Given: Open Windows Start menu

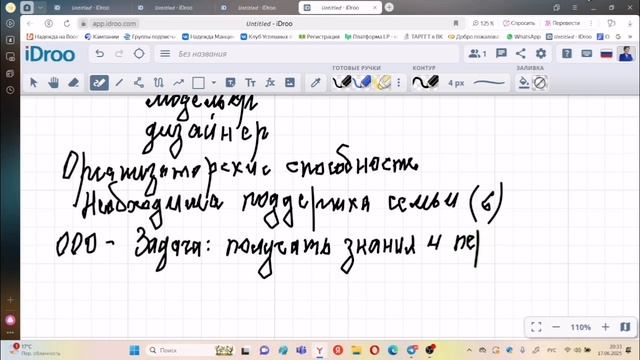Looking at the screenshot, I should point(134,350).
